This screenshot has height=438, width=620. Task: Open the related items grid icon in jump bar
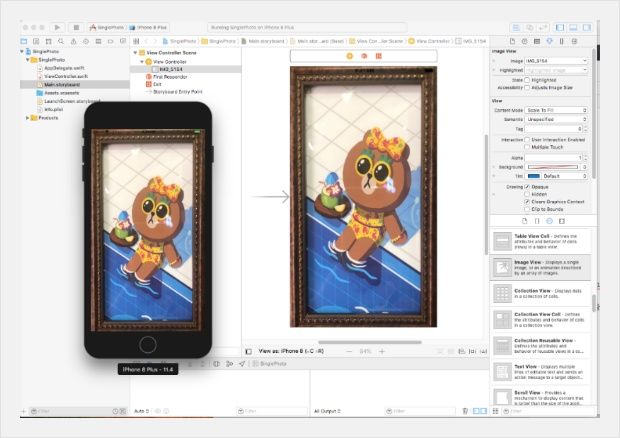point(136,41)
